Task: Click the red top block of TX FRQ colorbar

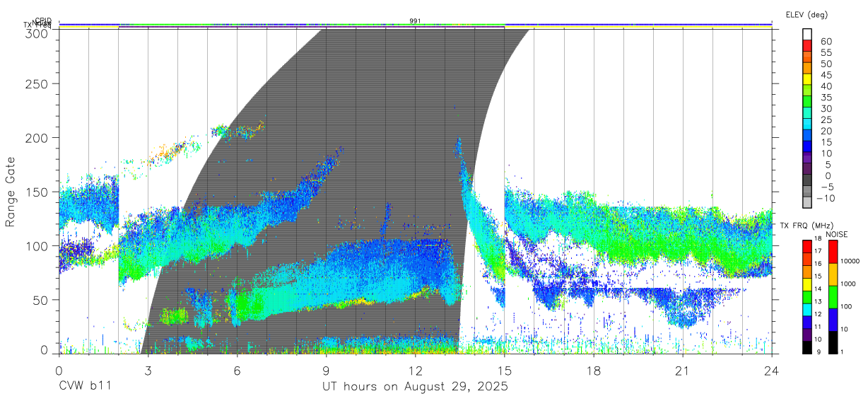Action: 807,246
